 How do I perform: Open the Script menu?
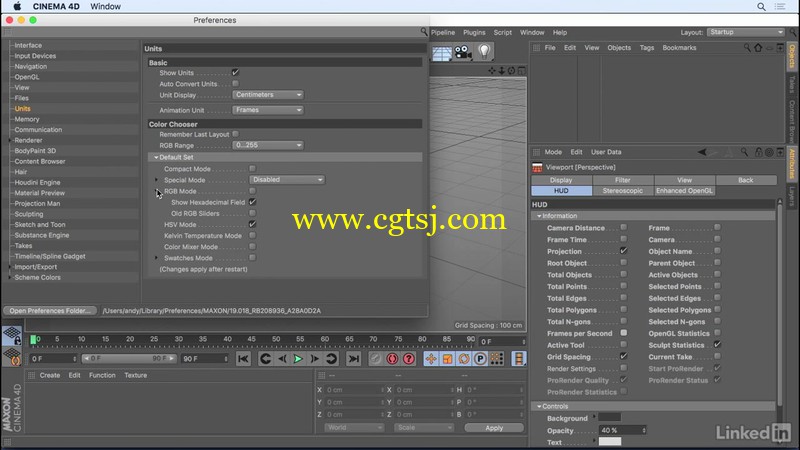(x=503, y=33)
